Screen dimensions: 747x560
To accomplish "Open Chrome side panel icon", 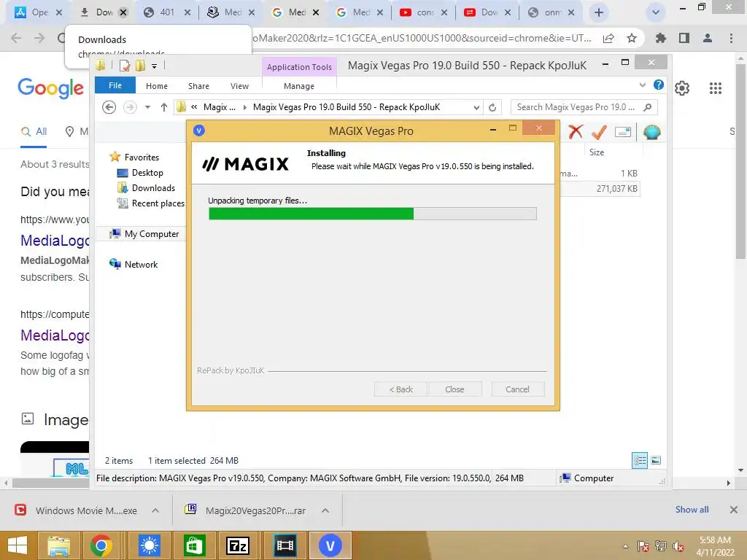I will (684, 38).
